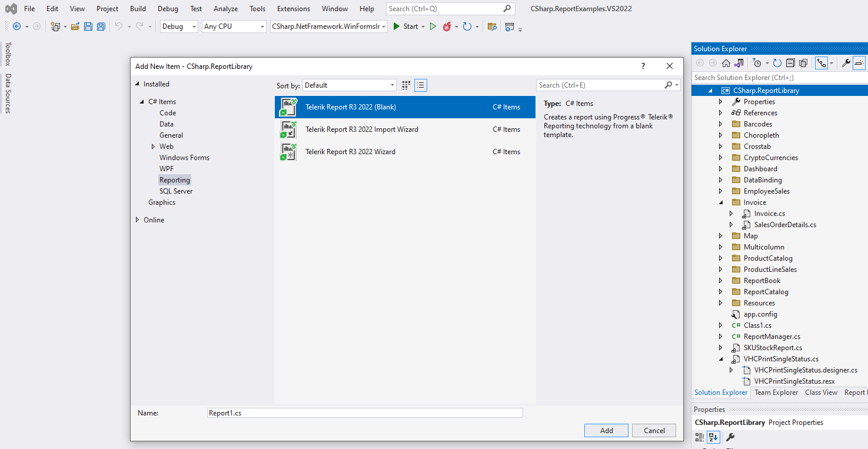Toggle the list view in the item templates

coord(420,85)
